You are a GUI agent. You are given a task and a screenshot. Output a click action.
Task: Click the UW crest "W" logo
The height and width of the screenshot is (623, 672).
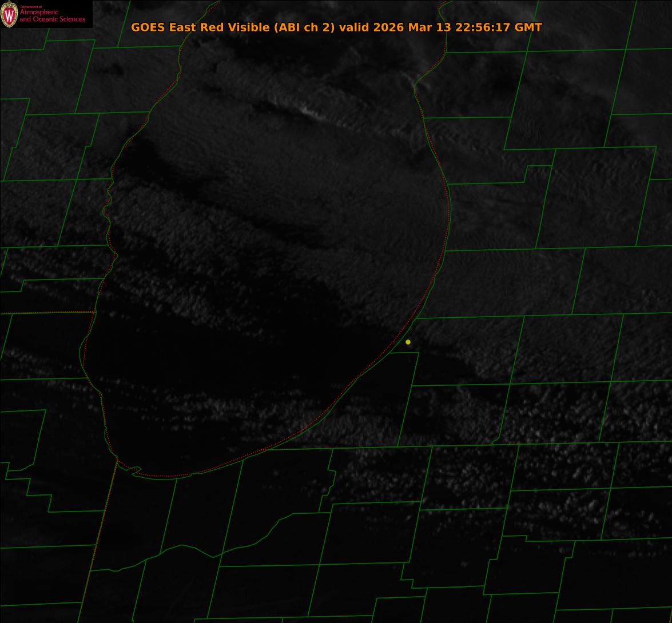click(9, 14)
